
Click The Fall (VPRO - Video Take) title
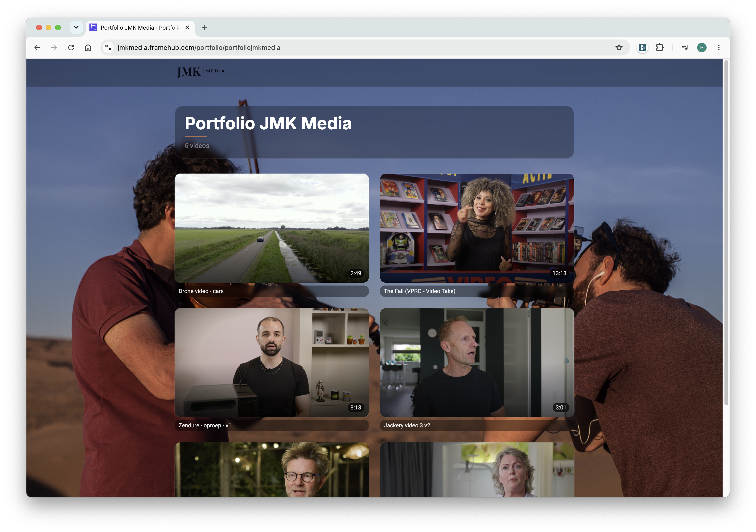pyautogui.click(x=419, y=291)
